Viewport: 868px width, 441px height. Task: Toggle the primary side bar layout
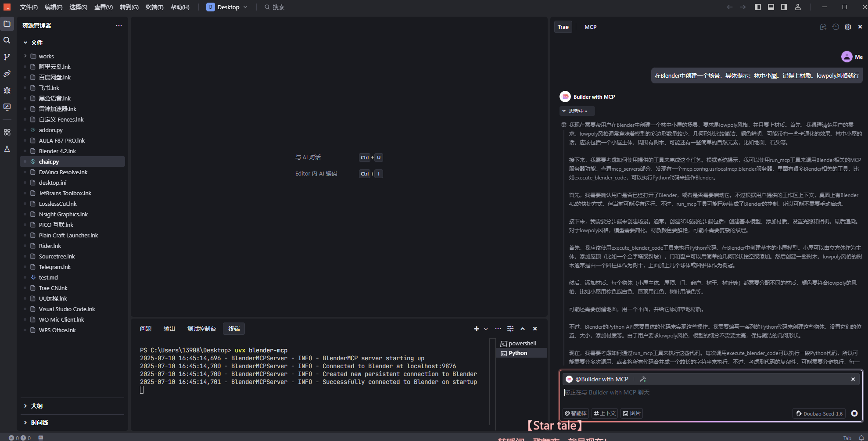[757, 7]
